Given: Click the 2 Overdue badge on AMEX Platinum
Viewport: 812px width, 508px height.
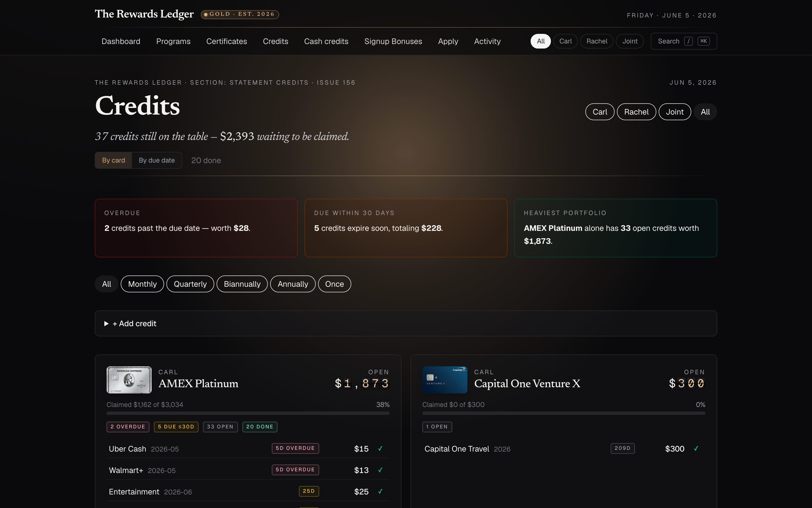Looking at the screenshot, I should 128,427.
